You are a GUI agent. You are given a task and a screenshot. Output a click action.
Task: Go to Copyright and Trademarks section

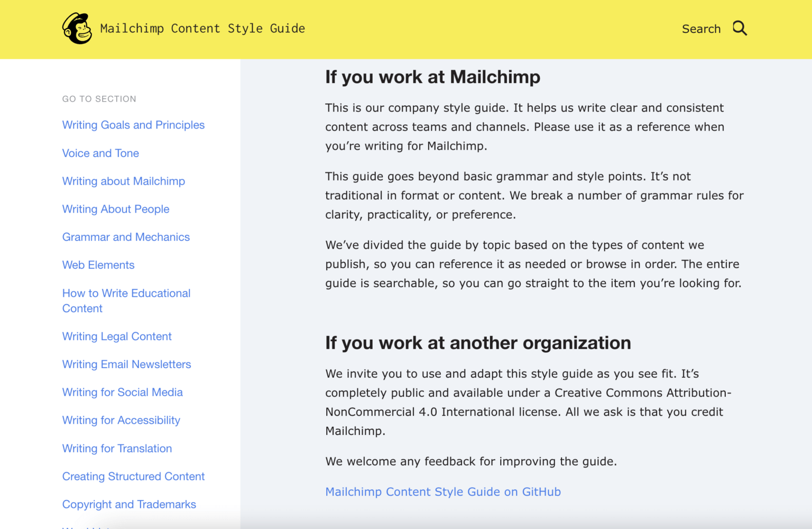129,505
